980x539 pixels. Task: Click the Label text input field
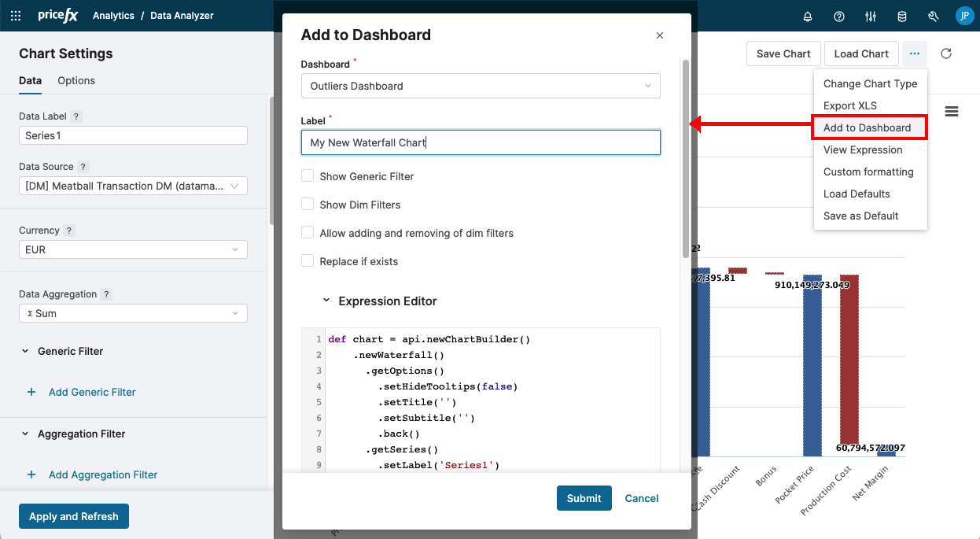point(481,142)
